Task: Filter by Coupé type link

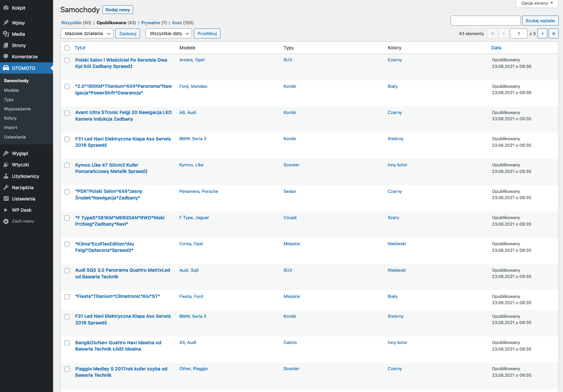Action: 290,217
